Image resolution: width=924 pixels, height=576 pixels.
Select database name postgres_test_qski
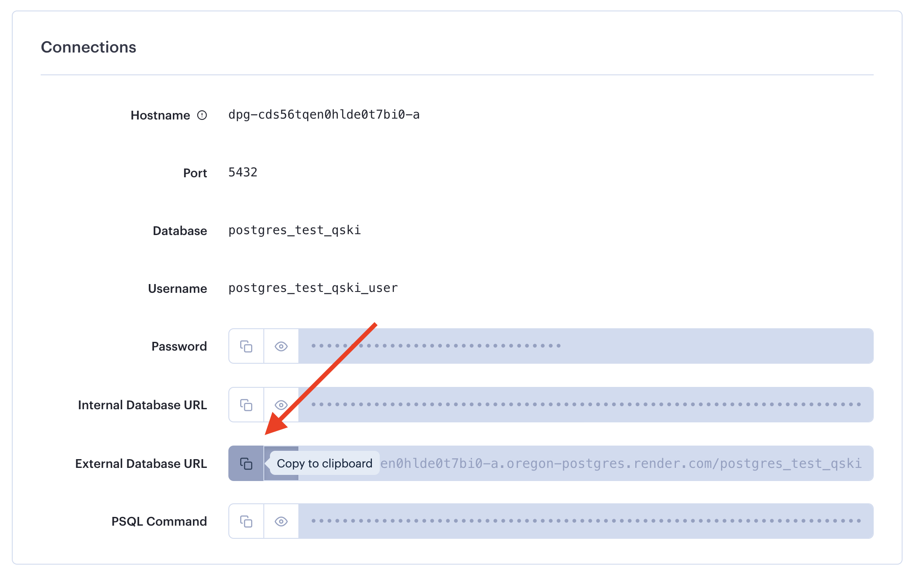294,231
